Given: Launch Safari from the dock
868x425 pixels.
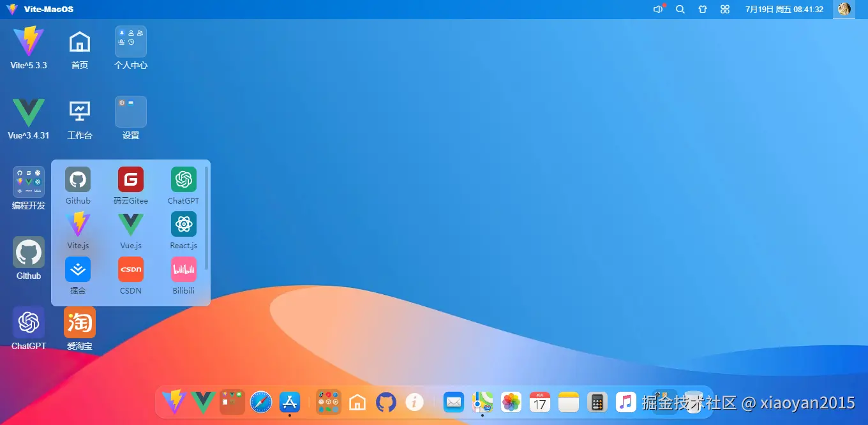Looking at the screenshot, I should point(261,403).
